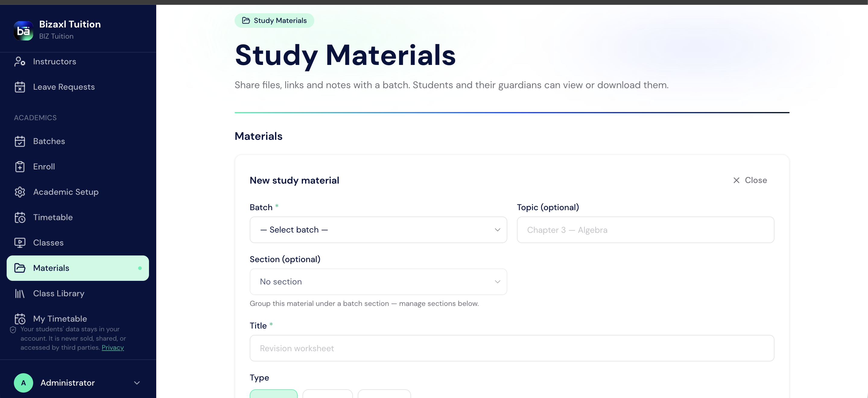Click the Class Library books icon

click(x=20, y=294)
